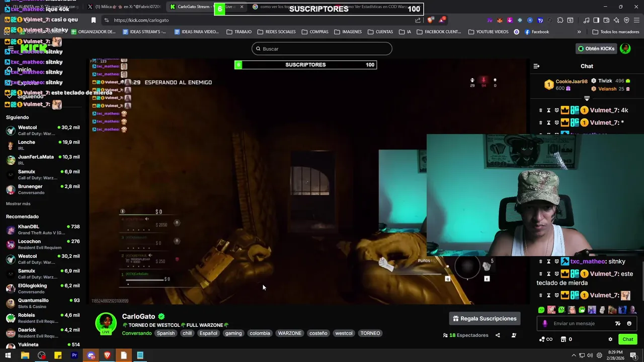
Task: Open the COMPRAS bookmarks folder
Action: [315, 32]
